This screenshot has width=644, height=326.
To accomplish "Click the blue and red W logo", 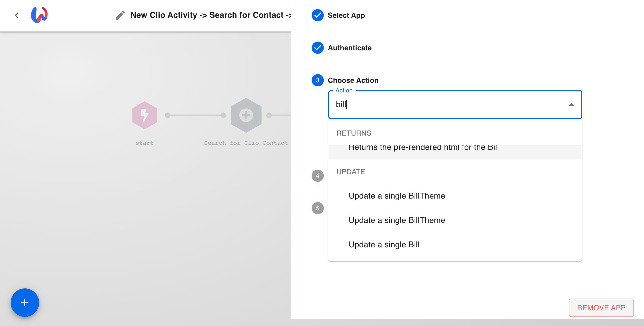I will coord(39,15).
